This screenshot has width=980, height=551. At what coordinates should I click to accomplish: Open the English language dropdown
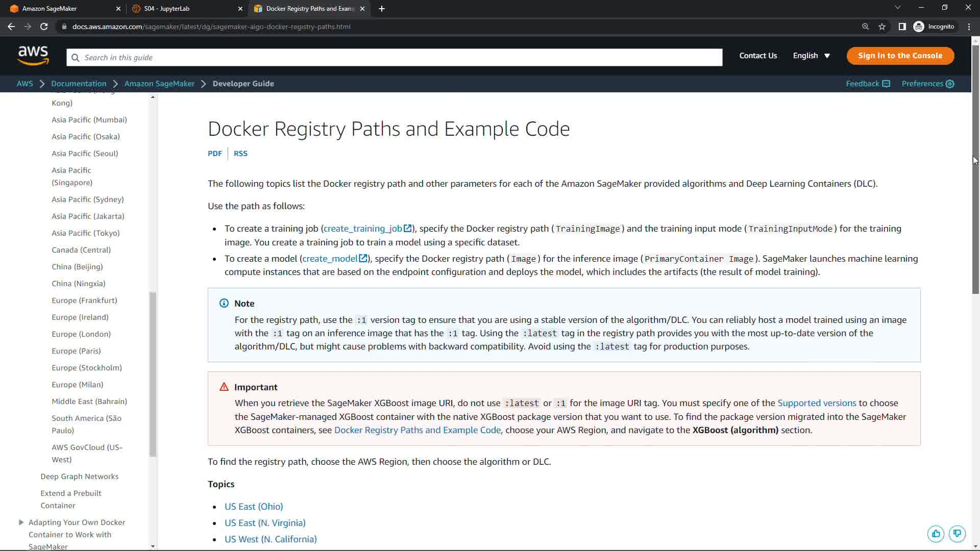[x=811, y=56]
